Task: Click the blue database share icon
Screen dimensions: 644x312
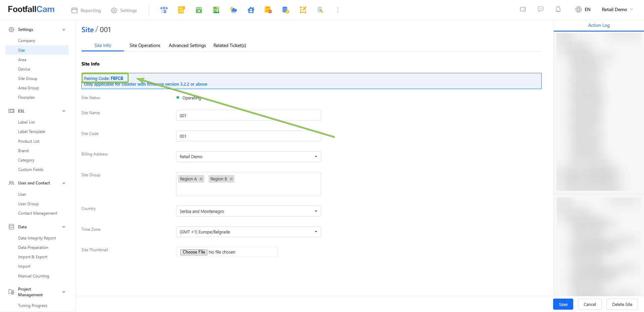Action: pos(285,10)
